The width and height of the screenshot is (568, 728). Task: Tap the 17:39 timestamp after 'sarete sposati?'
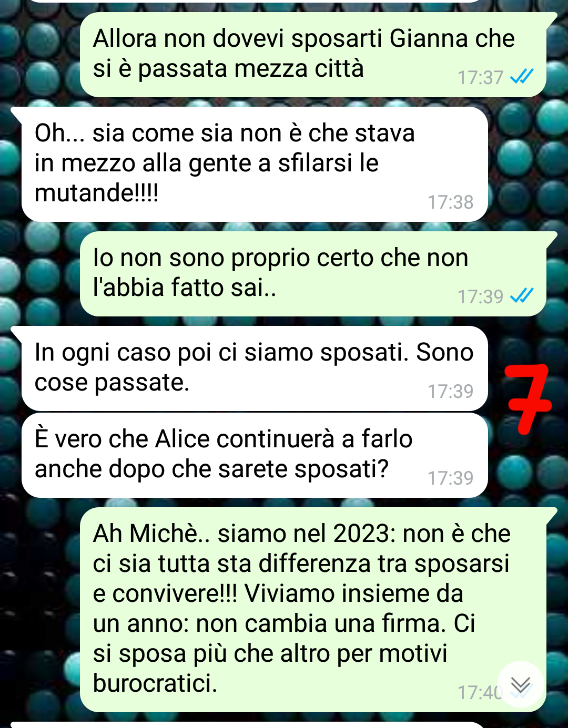point(450,478)
